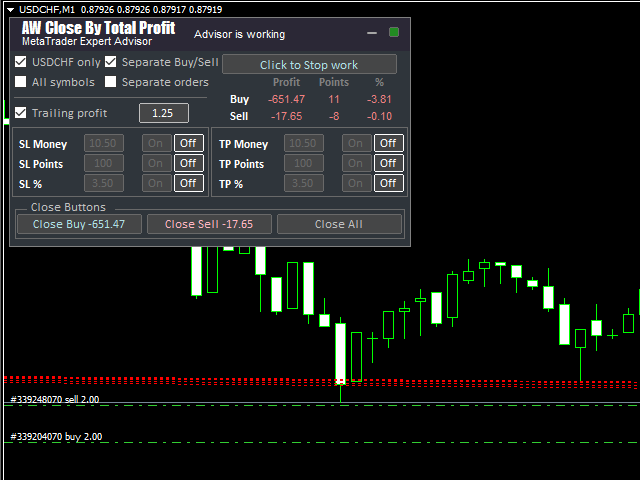Click the green status square icon
This screenshot has width=640, height=480.
pyautogui.click(x=394, y=33)
